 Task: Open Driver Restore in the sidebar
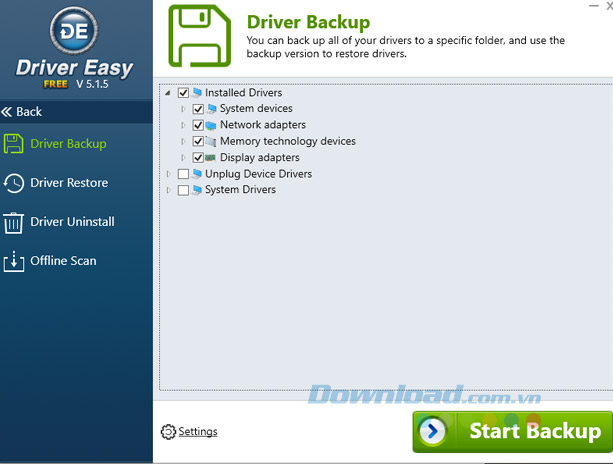(x=76, y=183)
